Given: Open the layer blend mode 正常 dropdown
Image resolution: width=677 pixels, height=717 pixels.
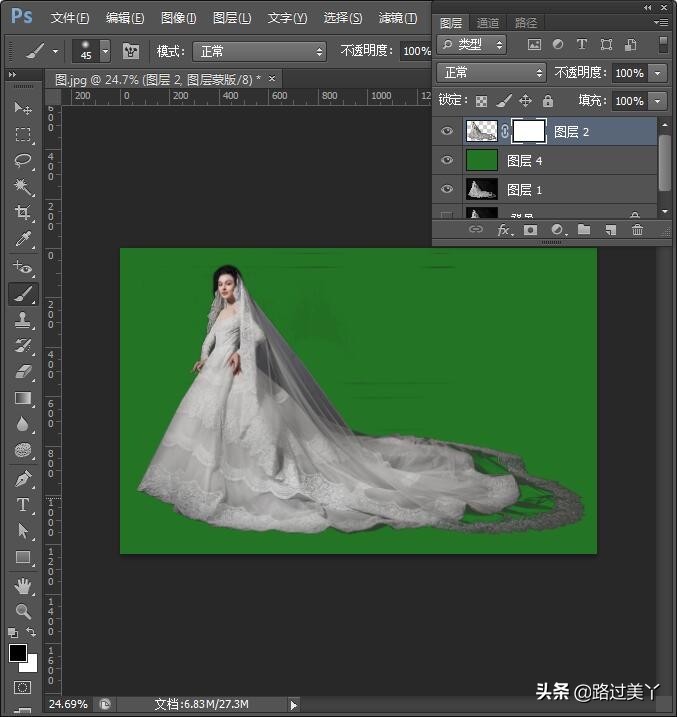Looking at the screenshot, I should point(491,73).
